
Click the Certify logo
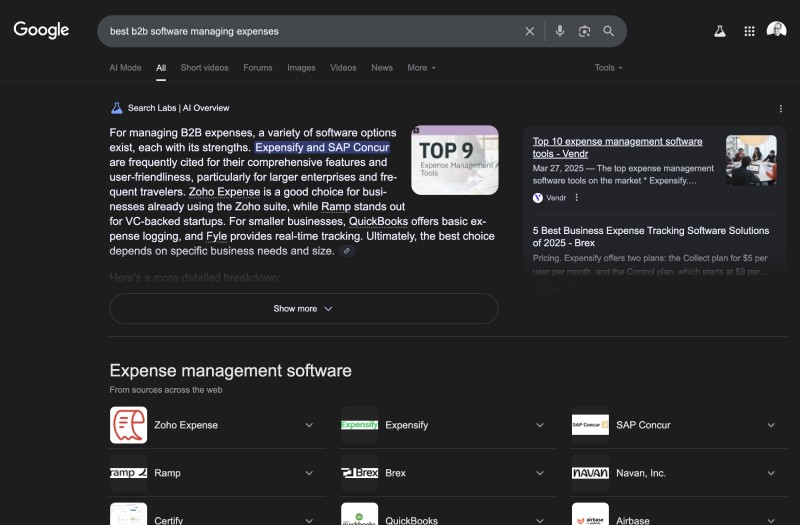pos(129,514)
